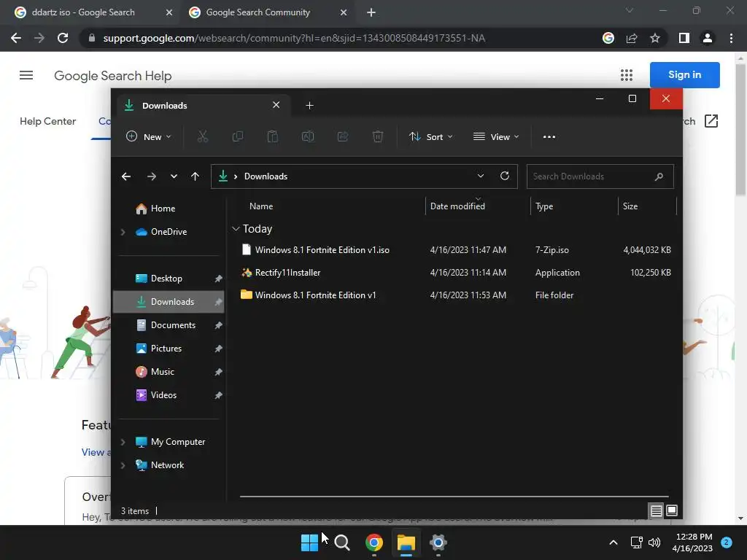Open the Chrome side panel icon
Image resolution: width=747 pixels, height=560 pixels.
pyautogui.click(x=684, y=38)
